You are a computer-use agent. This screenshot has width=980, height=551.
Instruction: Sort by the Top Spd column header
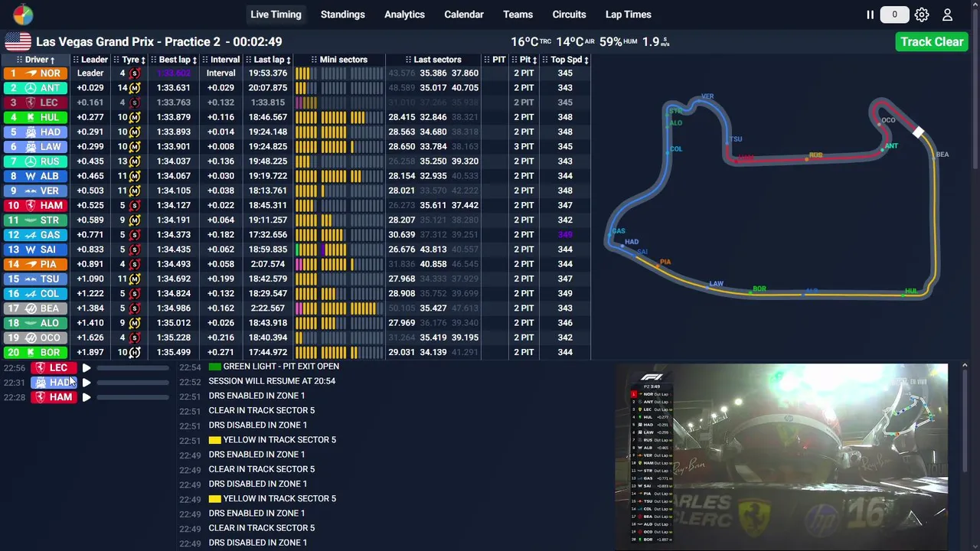[x=566, y=60]
